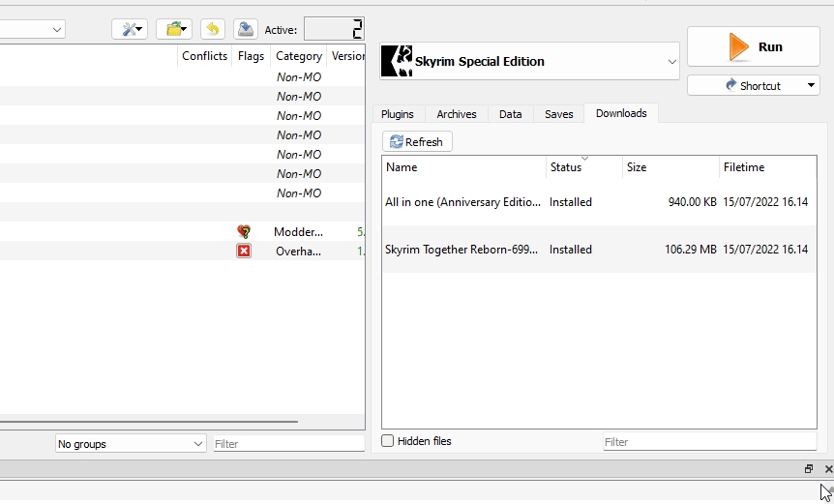Image resolution: width=834 pixels, height=504 pixels.
Task: Open the wrench-and-screwdriver tools menu
Action: [x=130, y=29]
